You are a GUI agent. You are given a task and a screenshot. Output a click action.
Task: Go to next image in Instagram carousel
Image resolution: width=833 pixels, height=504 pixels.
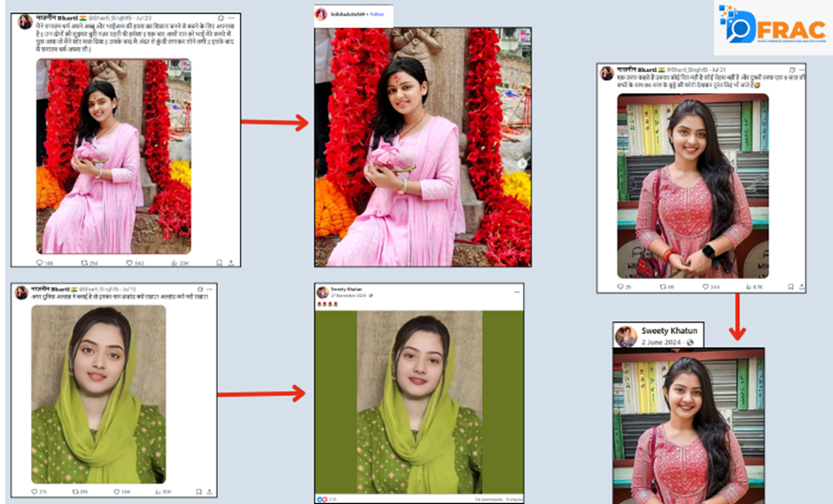(522, 163)
